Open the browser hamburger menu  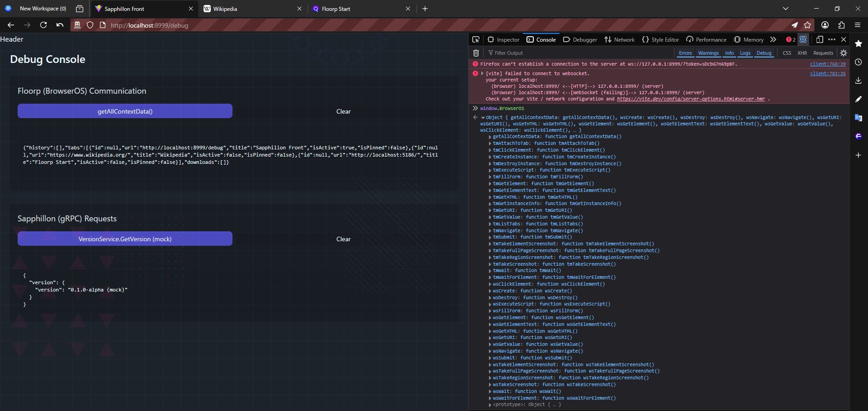click(x=858, y=25)
